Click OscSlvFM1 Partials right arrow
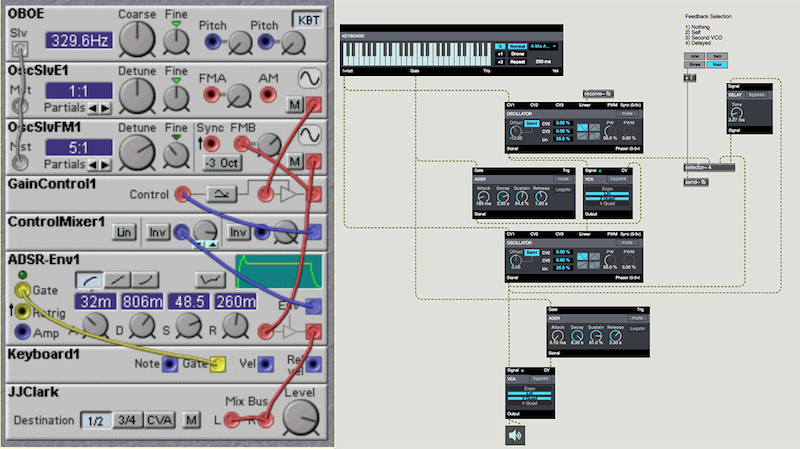 point(105,165)
